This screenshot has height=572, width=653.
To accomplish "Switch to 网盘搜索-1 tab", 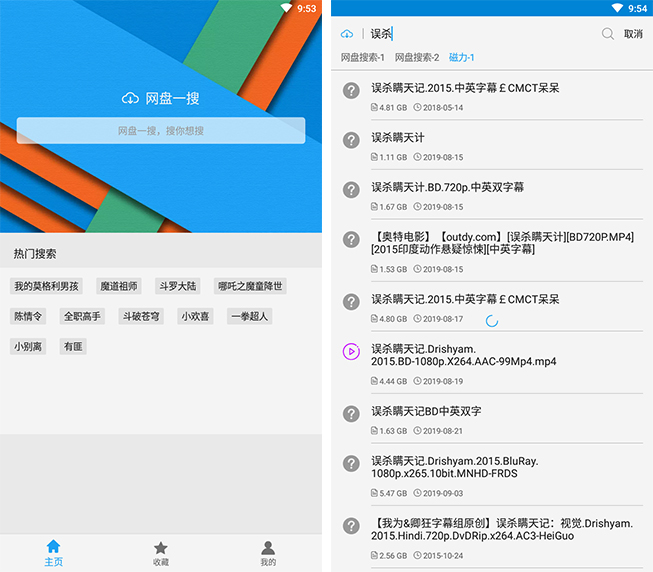I will (362, 58).
